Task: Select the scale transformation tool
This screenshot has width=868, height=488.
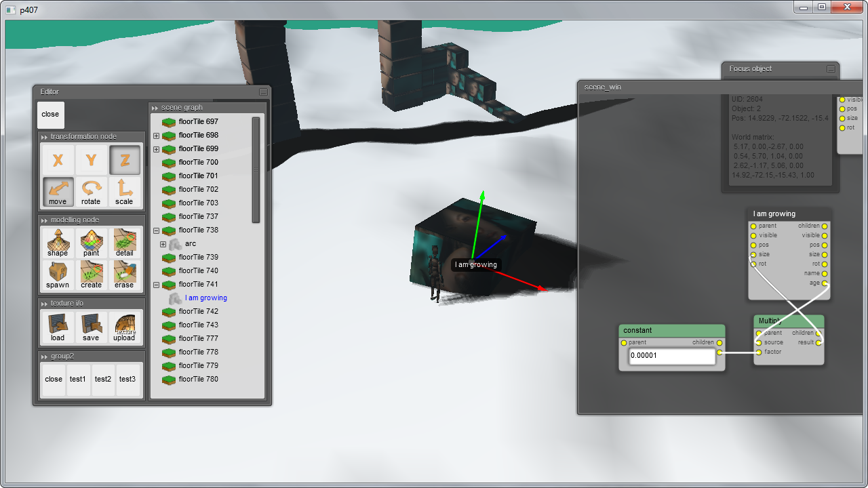Action: (x=124, y=192)
